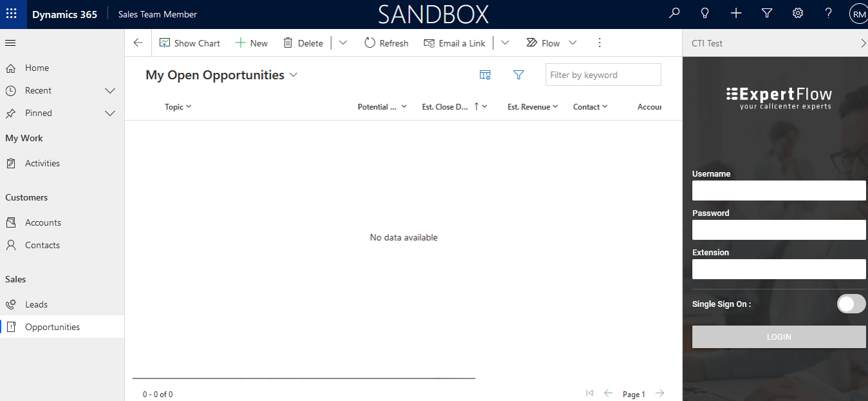Click the plus quick create icon
This screenshot has height=401, width=868.
pos(736,14)
